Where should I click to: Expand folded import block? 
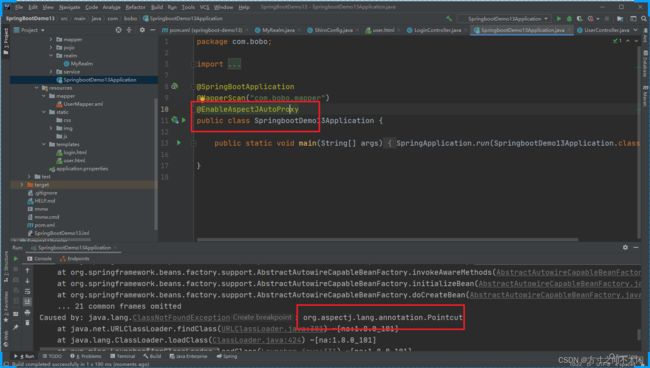pyautogui.click(x=234, y=64)
